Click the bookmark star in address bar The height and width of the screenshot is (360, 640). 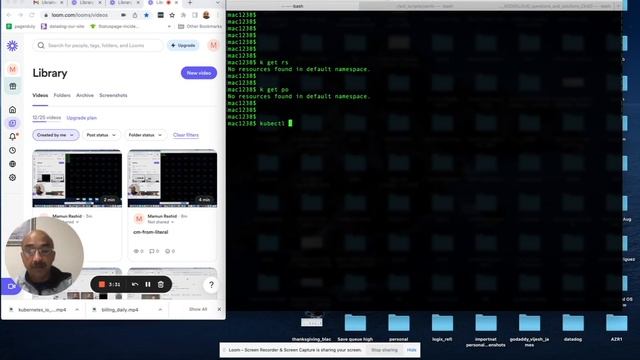coord(146,15)
